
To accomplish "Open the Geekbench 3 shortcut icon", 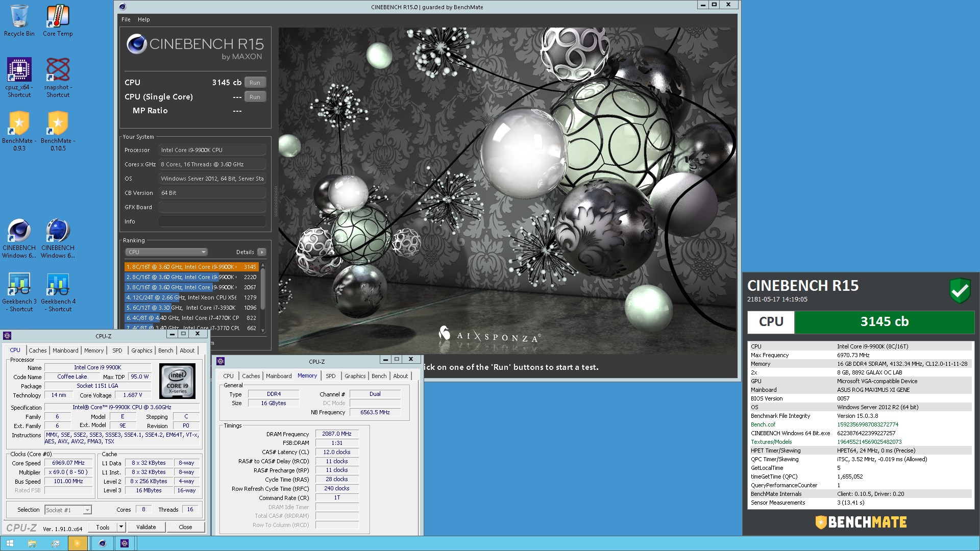I will [19, 292].
